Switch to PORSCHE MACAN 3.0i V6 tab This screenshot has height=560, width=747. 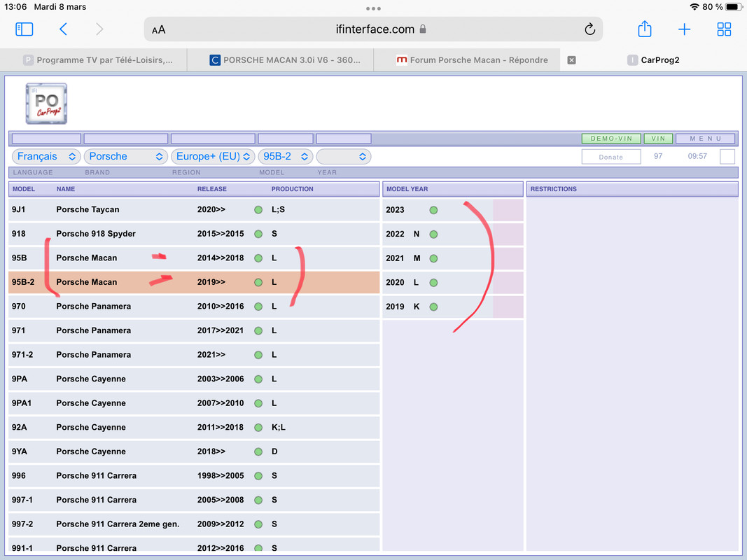(x=285, y=60)
